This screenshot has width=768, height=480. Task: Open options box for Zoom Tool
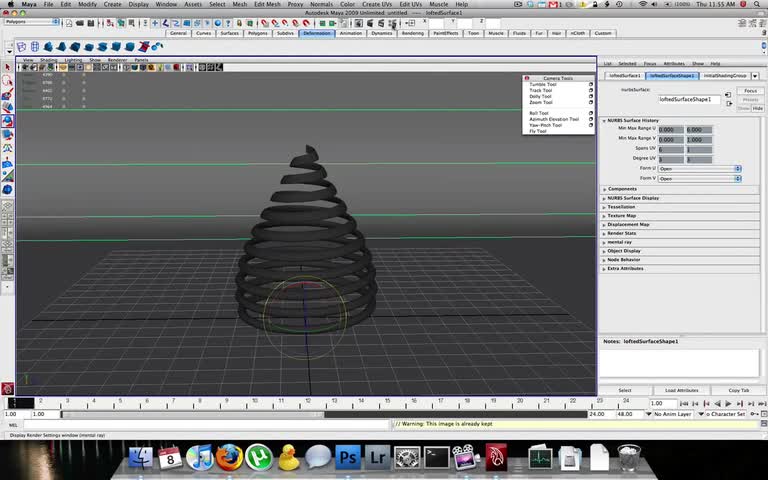591,102
